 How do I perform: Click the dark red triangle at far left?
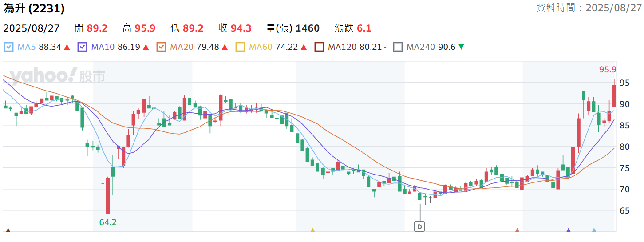coord(8,230)
